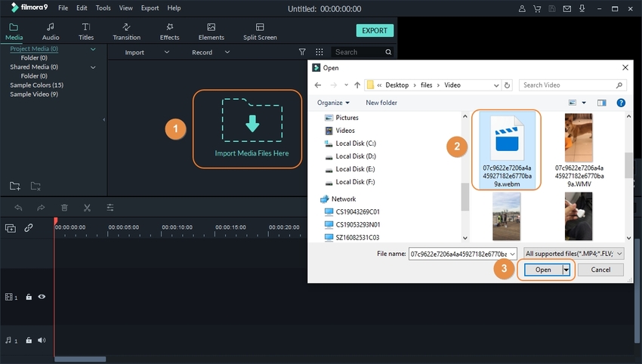Open the shopping cart icon
This screenshot has width=642, height=364.
tap(537, 8)
